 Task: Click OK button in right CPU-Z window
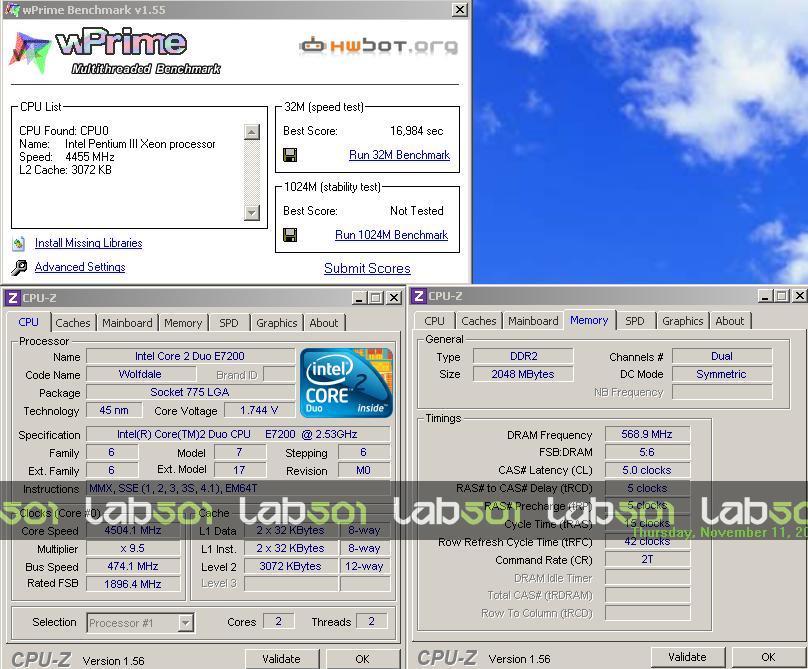(x=768, y=657)
